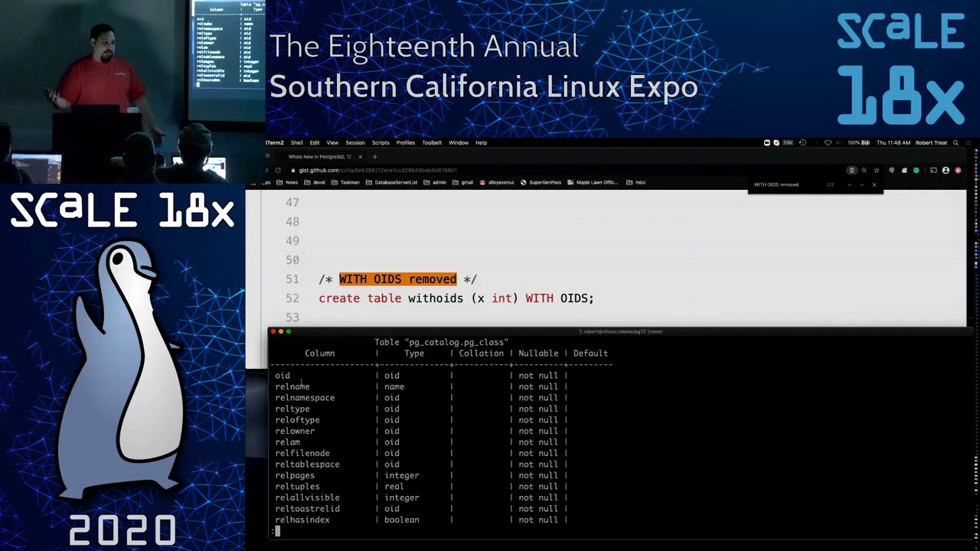This screenshot has width=980, height=551.
Task: Click the reltablespace row in terminal
Action: [x=421, y=465]
